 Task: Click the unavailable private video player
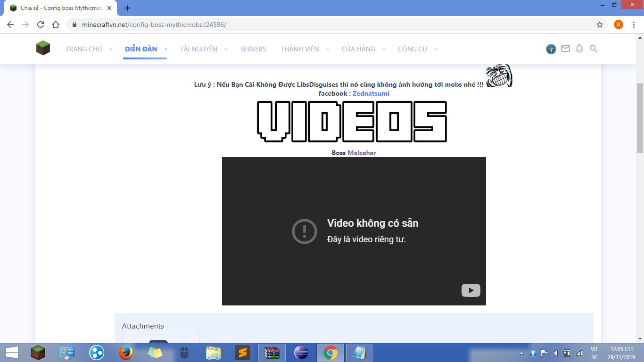click(x=354, y=231)
